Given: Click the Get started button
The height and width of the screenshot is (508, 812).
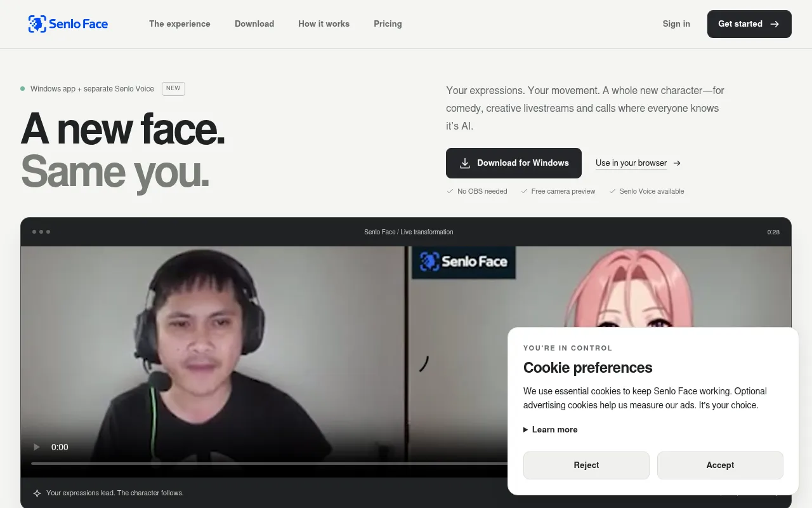Looking at the screenshot, I should [749, 24].
